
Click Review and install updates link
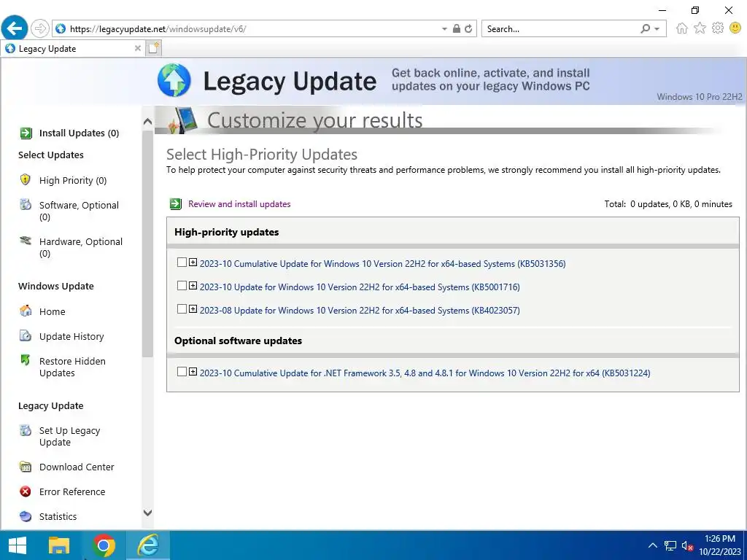239,204
